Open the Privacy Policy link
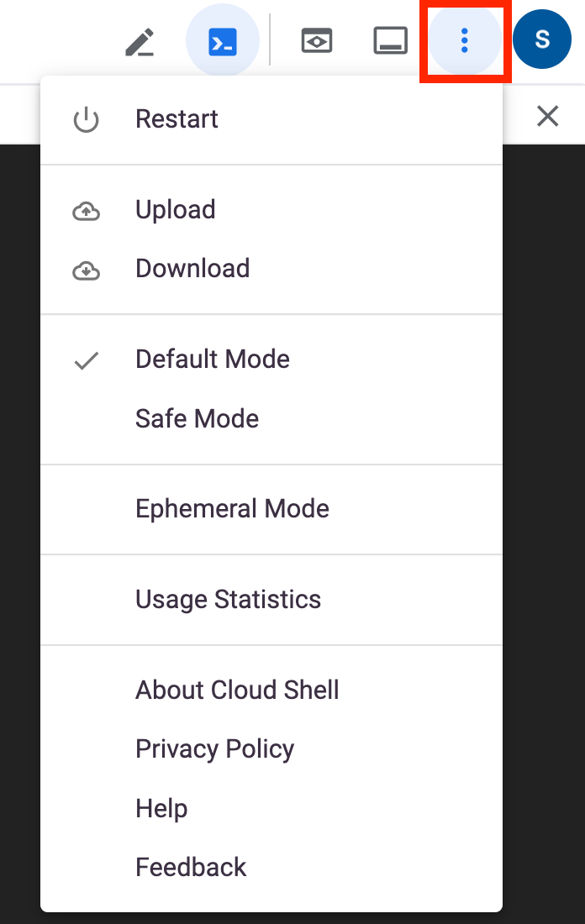This screenshot has height=924, width=585. tap(214, 749)
